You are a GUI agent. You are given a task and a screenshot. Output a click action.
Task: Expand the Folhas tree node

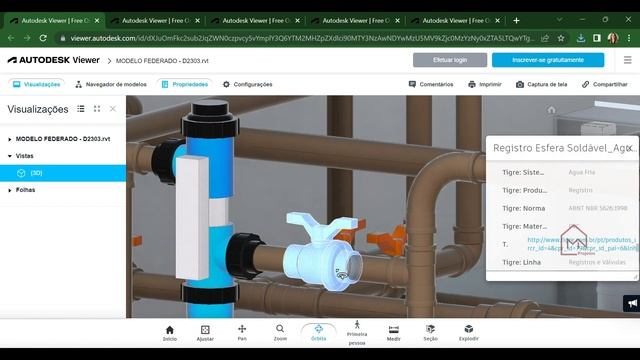(10, 190)
